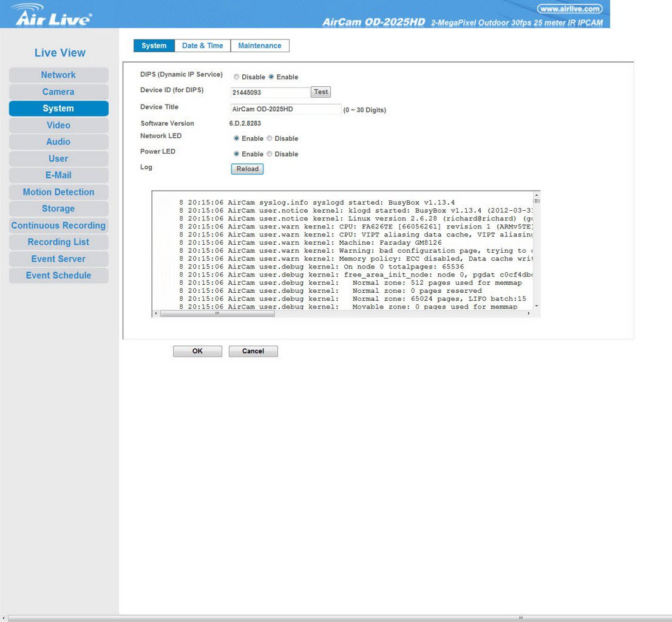
Task: Select Disable for Network LED
Action: point(269,138)
